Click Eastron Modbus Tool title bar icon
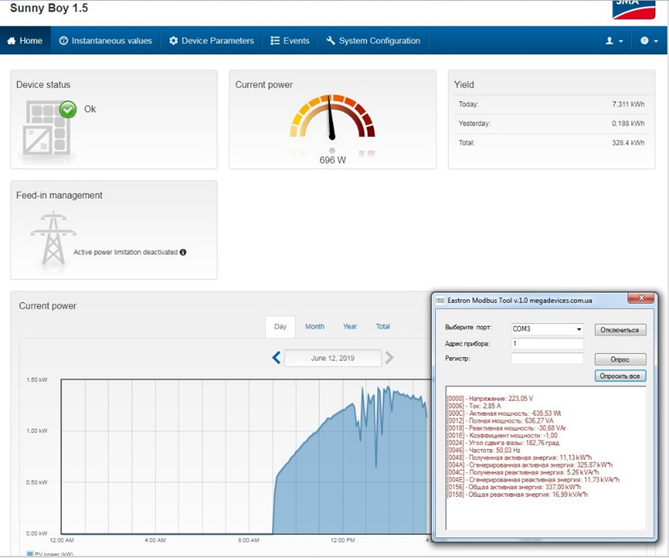669x558 pixels. (440, 301)
